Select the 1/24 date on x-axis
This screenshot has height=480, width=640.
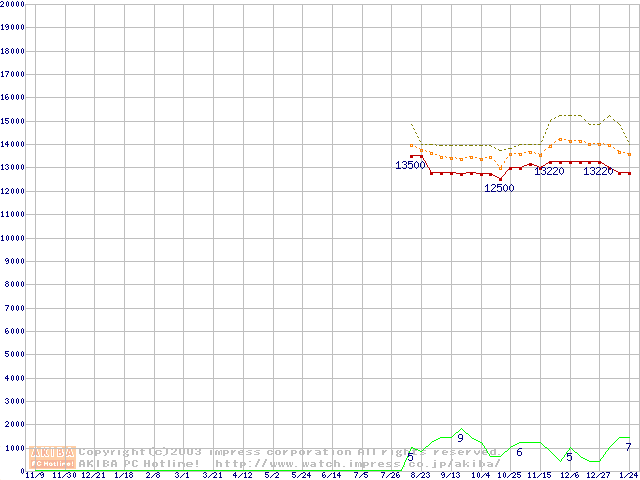628,475
